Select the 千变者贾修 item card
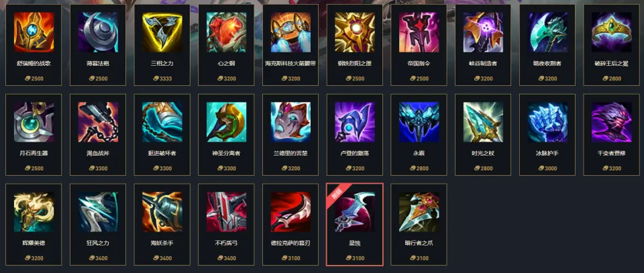Screen dimensions: 644x273 click(x=612, y=135)
